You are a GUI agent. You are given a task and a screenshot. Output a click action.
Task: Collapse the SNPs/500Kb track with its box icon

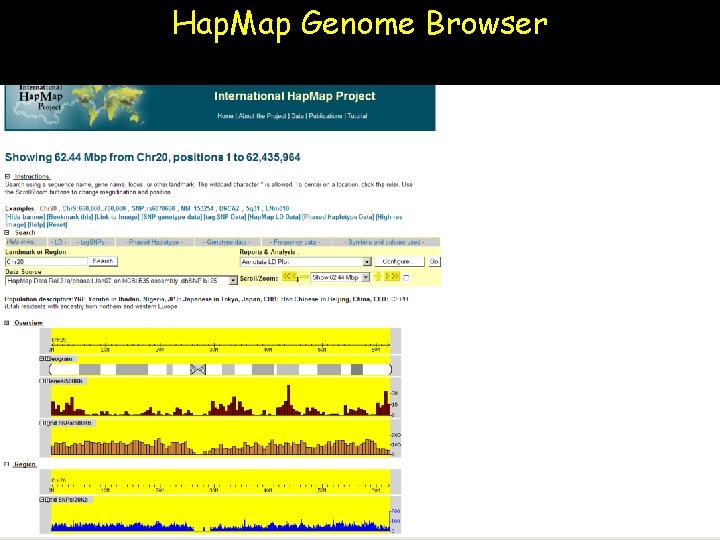coord(42,423)
